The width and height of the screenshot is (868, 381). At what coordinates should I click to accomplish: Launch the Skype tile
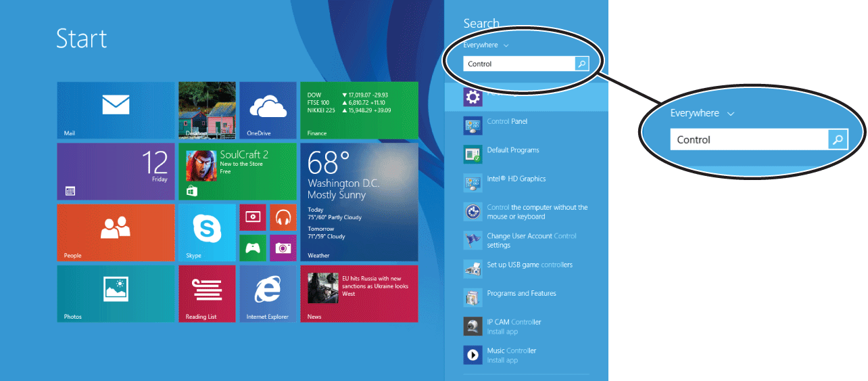[x=207, y=232]
